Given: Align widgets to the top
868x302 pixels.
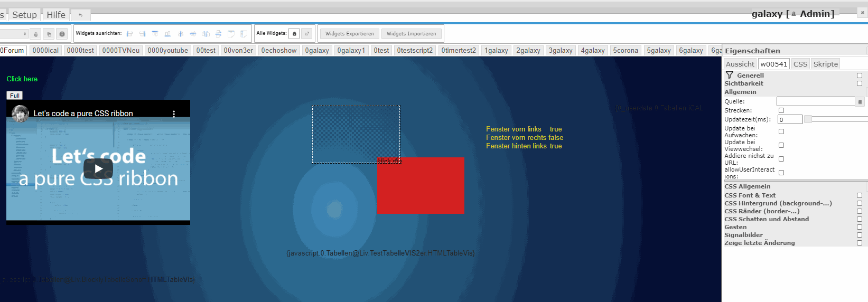Looking at the screenshot, I should [x=155, y=34].
